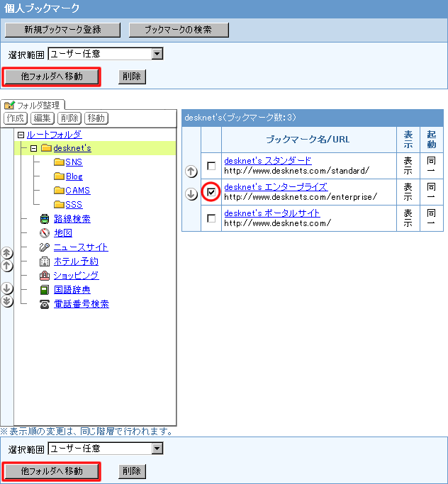Move folder to top with double up arrow
Screen dimensions: 448x484
7,253
